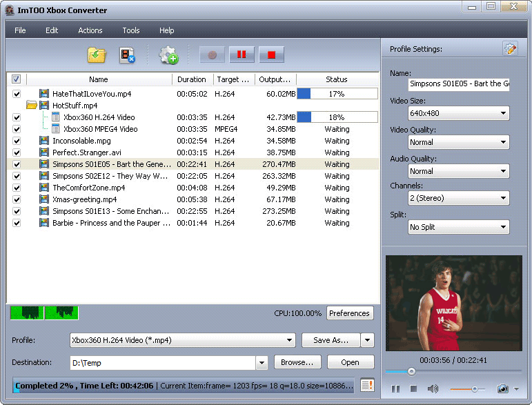
Task: Uncheck Perfect.Stranger.avi checkbox
Action: pos(17,152)
